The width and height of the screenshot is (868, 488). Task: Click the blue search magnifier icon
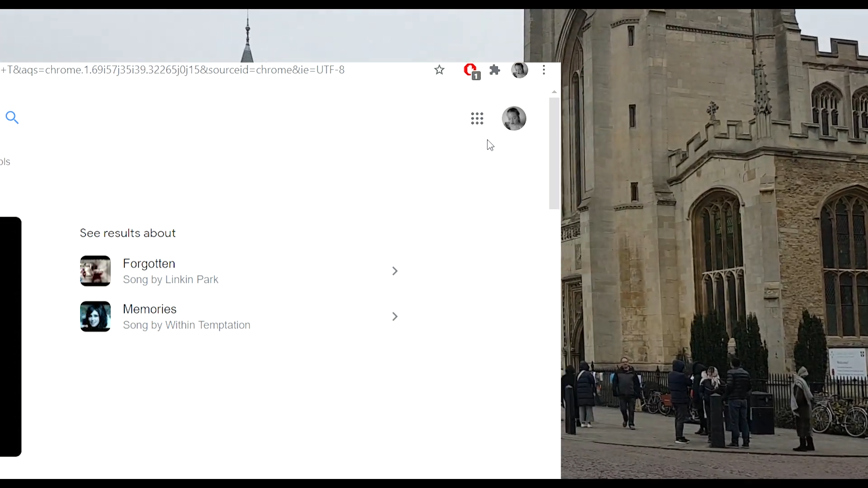(12, 118)
